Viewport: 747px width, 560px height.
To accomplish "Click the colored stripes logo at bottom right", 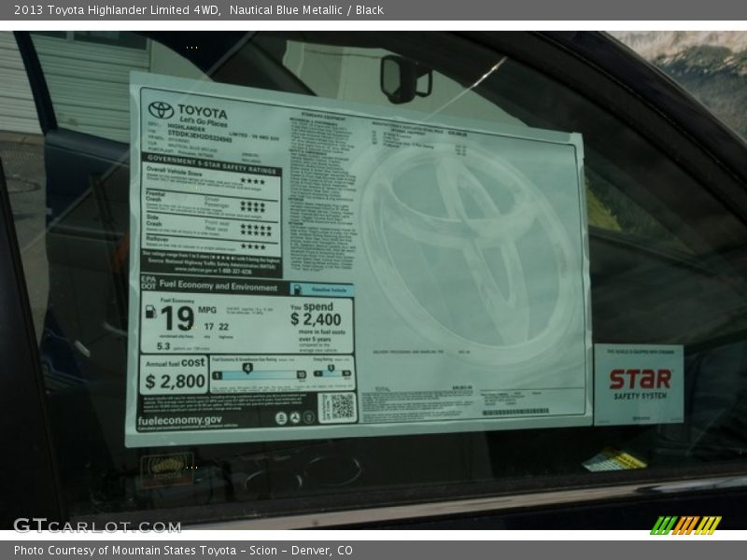I will 685,525.
